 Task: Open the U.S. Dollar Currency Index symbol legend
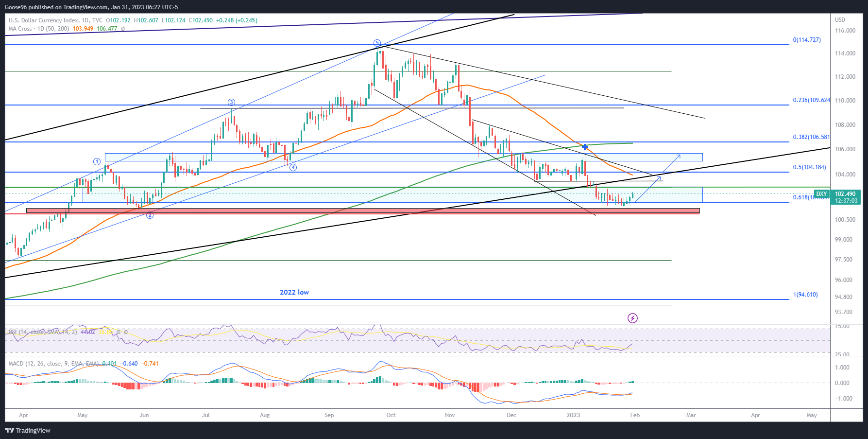55,20
